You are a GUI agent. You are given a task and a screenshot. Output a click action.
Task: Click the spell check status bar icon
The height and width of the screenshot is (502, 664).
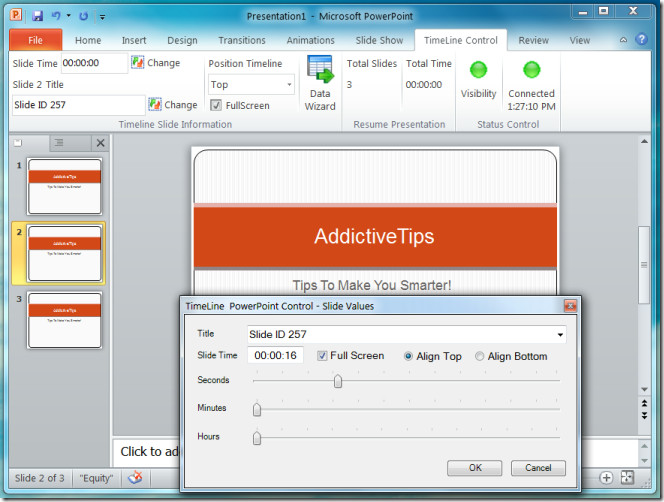(135, 478)
